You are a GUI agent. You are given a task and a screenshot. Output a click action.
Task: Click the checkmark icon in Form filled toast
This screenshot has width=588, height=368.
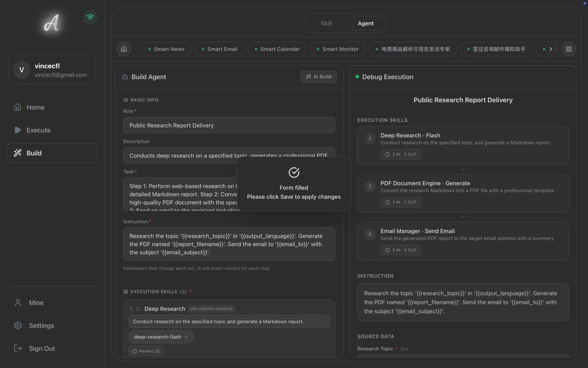[x=294, y=172]
